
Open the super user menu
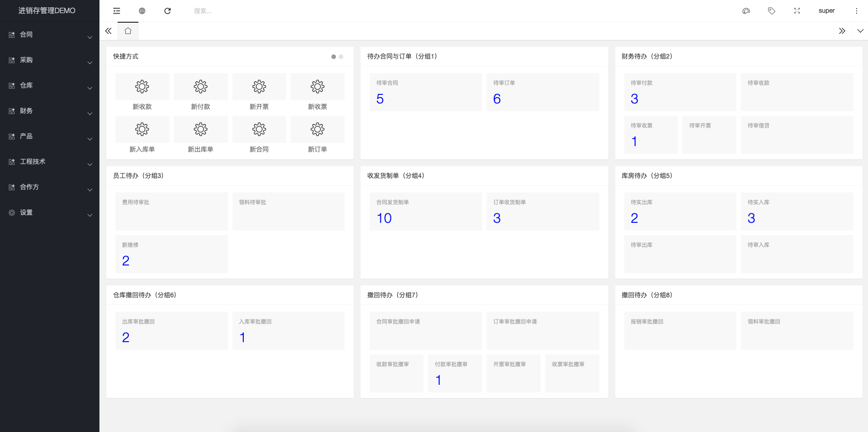[x=826, y=11]
